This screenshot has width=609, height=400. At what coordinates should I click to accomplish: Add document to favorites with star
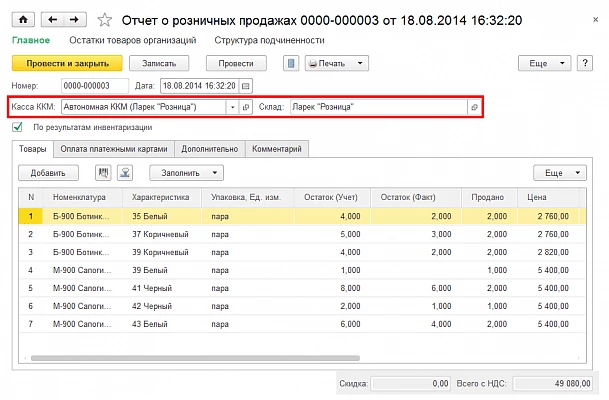(x=104, y=20)
